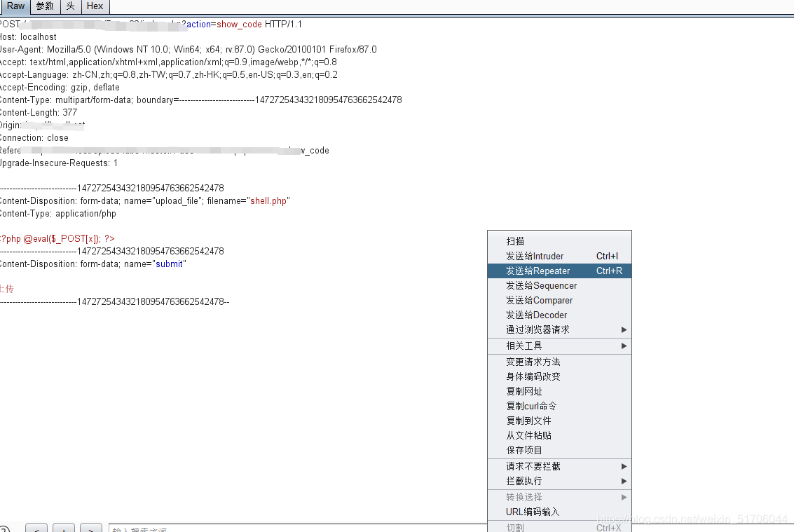Choose 复制到文件 in the menu
Screen dimensions: 794x532
559,421
